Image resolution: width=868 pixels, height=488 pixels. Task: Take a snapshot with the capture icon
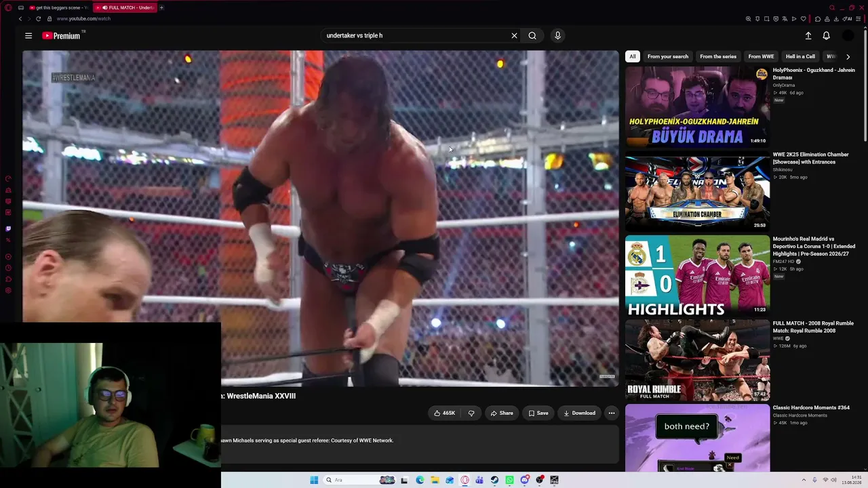pos(766,19)
